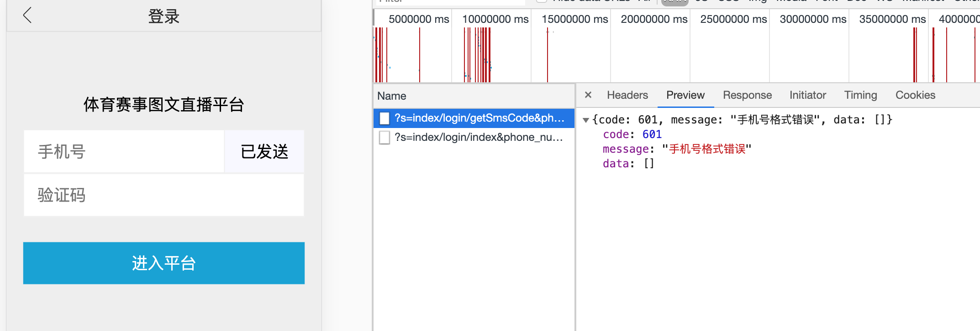Close the request details panel
The height and width of the screenshot is (331, 980).
coord(588,95)
